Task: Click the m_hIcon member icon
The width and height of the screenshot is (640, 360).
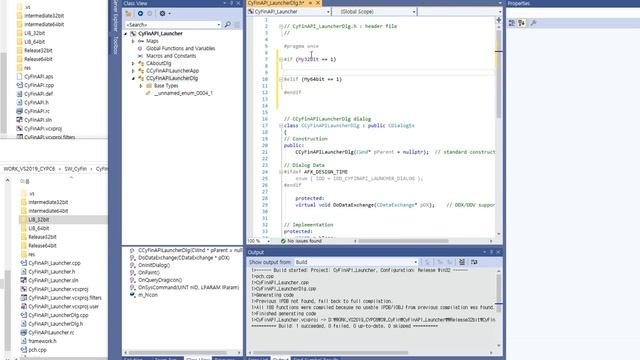Action: tap(132, 295)
